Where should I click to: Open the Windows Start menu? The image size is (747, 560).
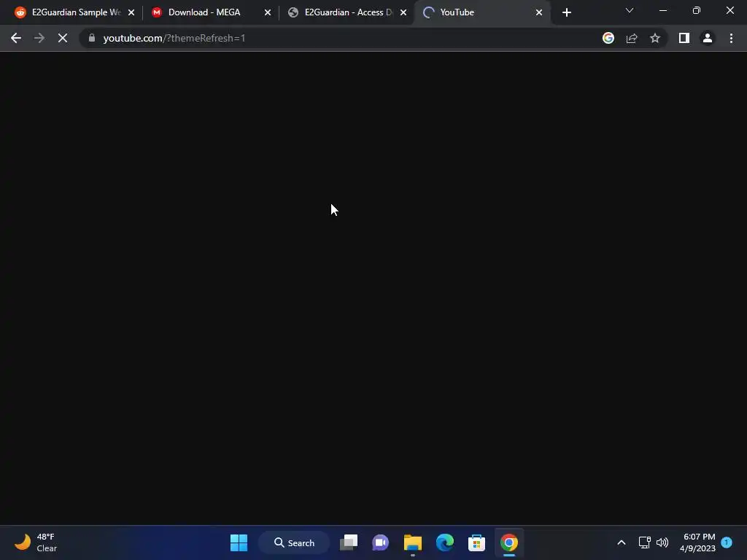[239, 542]
